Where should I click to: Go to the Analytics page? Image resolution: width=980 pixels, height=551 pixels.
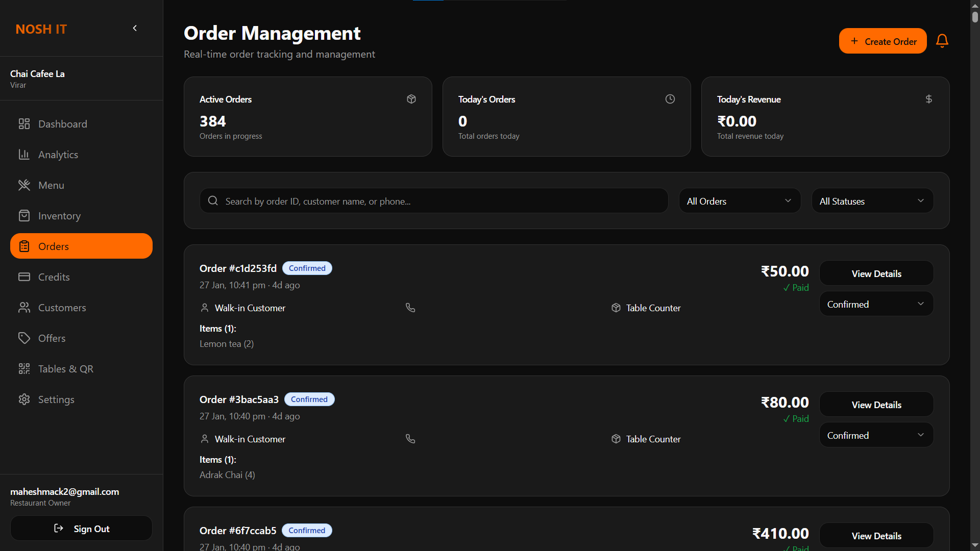tap(58, 155)
